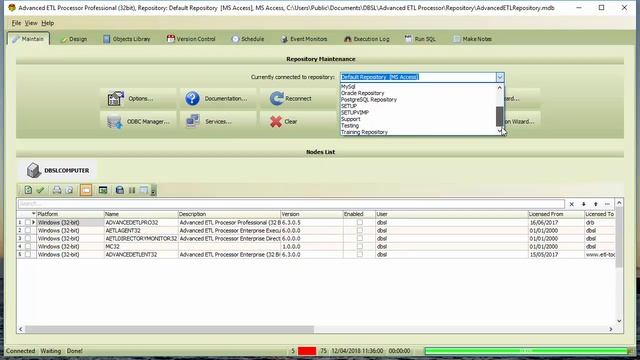
Task: Click the ODBC Manager database icon
Action: tap(115, 122)
